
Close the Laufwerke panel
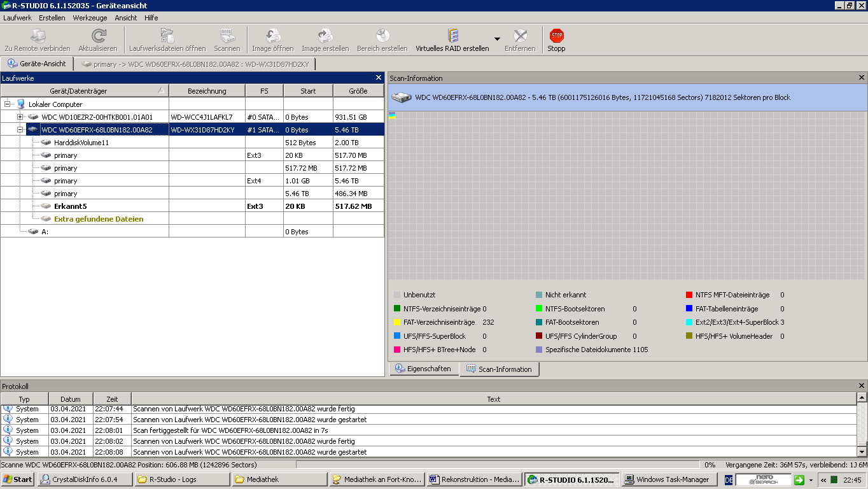tap(379, 78)
